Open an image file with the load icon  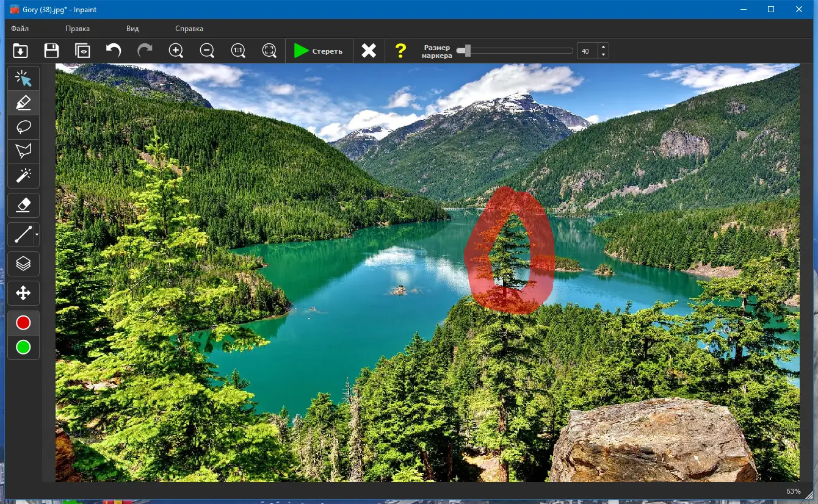point(21,51)
